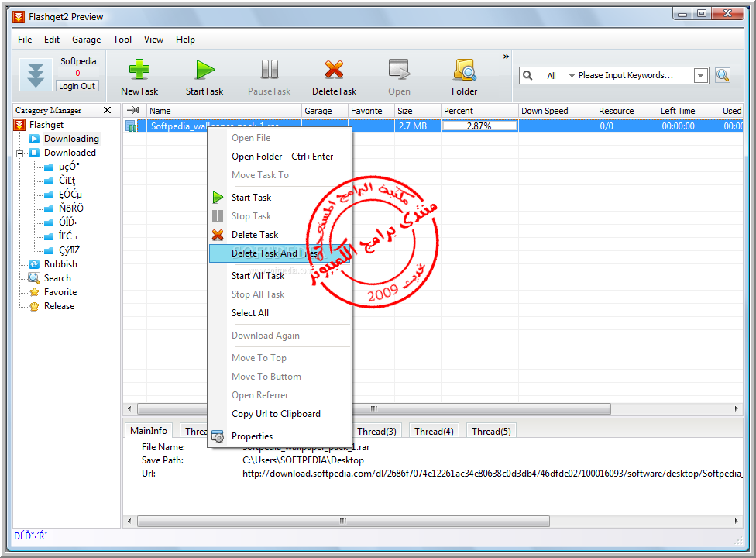Switch to the Thread(3) tab

(x=376, y=431)
